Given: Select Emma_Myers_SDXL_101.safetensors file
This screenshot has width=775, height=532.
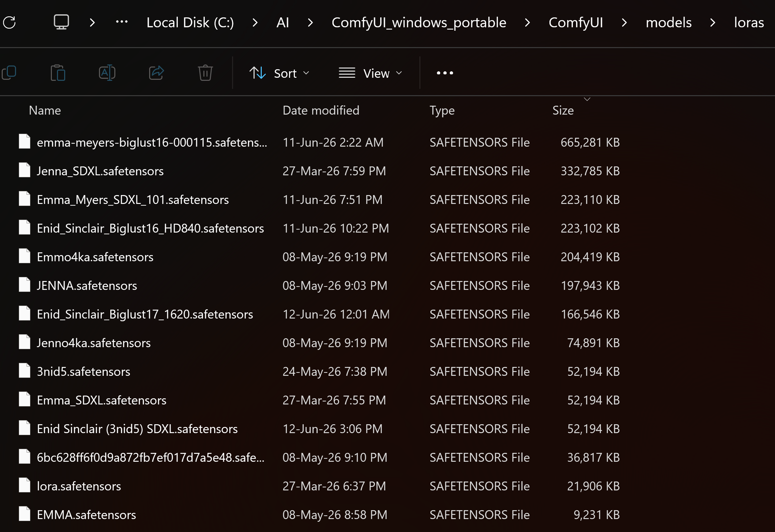Looking at the screenshot, I should 133,199.
